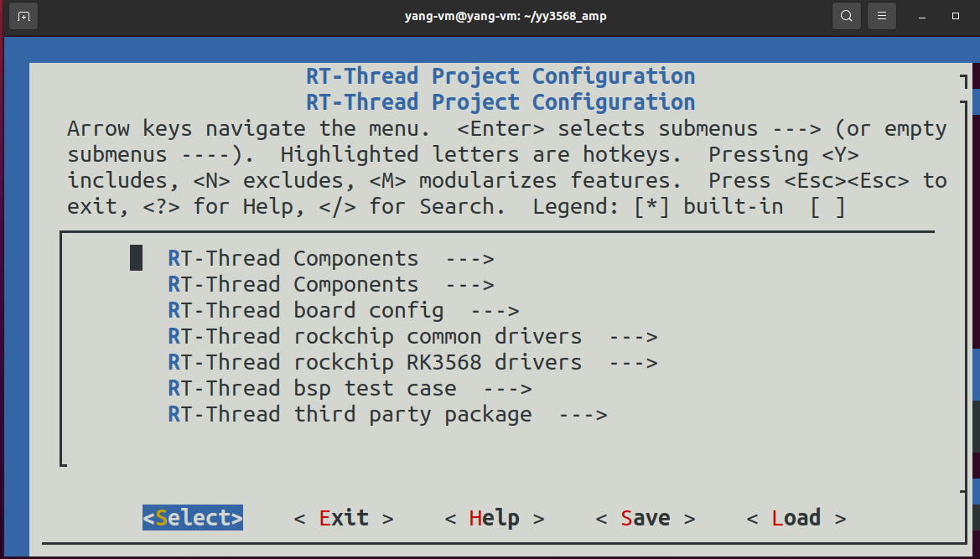Select RT-Thread bsp test case entry

(312, 388)
